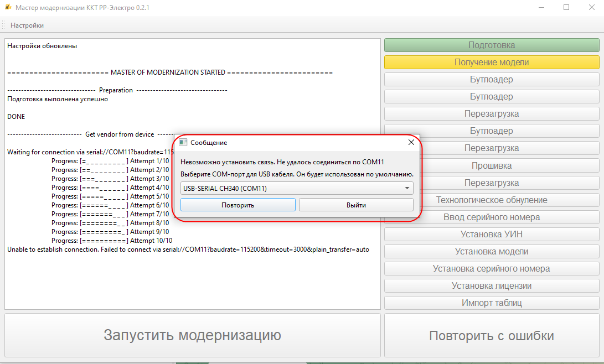Choose Установка серийного номера step

[491, 268]
